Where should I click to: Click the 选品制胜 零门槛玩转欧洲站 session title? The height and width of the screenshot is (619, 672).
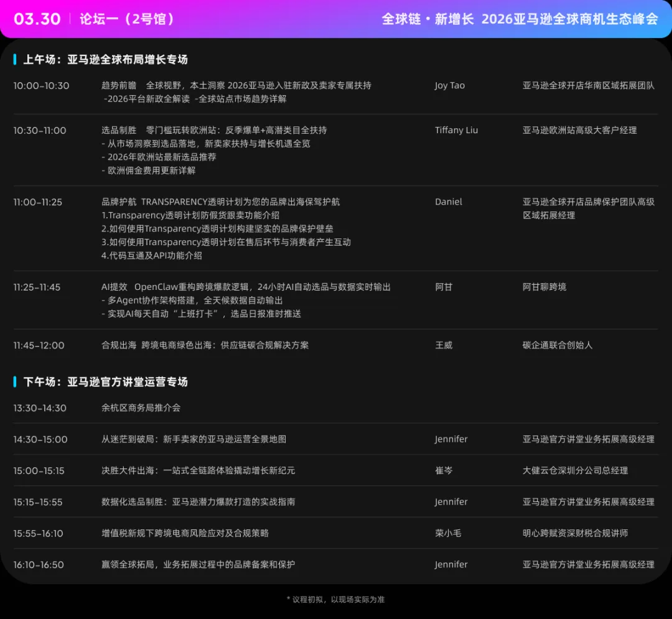[x=214, y=130]
